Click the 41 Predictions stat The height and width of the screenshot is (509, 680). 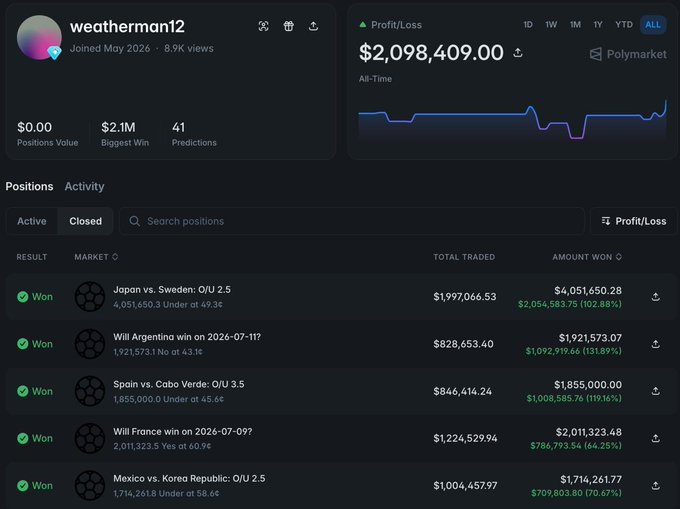[x=194, y=134]
